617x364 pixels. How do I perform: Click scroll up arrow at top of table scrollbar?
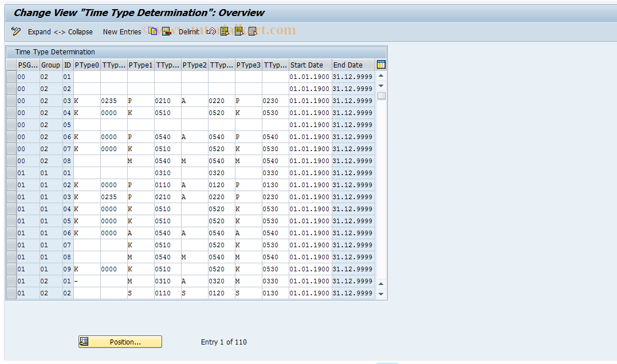tap(381, 76)
